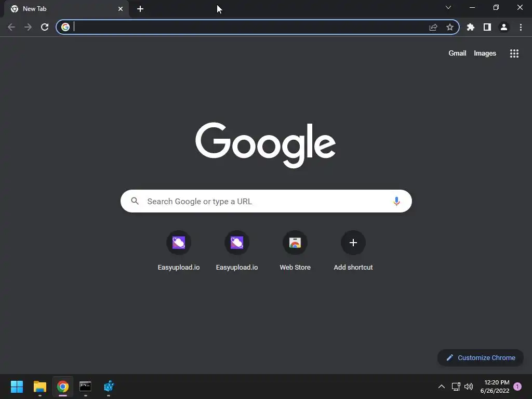The width and height of the screenshot is (532, 399).
Task: Show hidden system tray icons
Action: point(442,387)
